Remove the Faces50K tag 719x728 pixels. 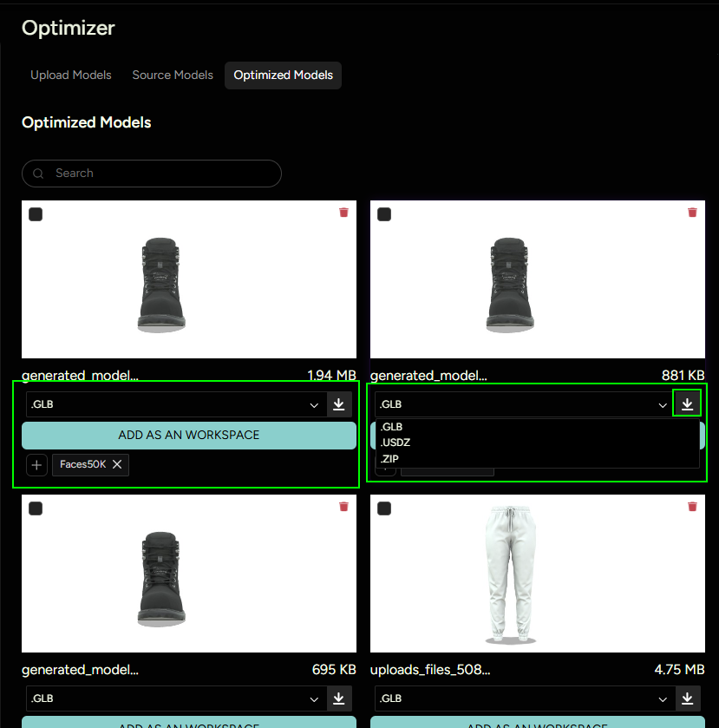[117, 465]
